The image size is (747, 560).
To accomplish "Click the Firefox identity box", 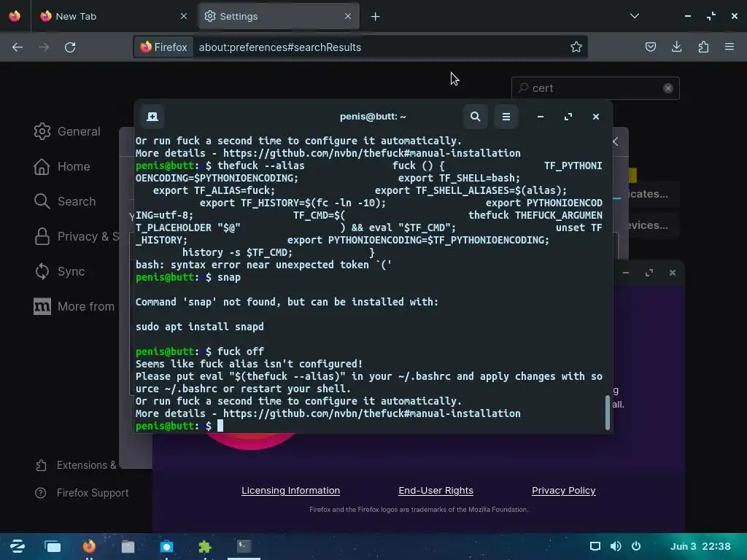I will point(163,47).
